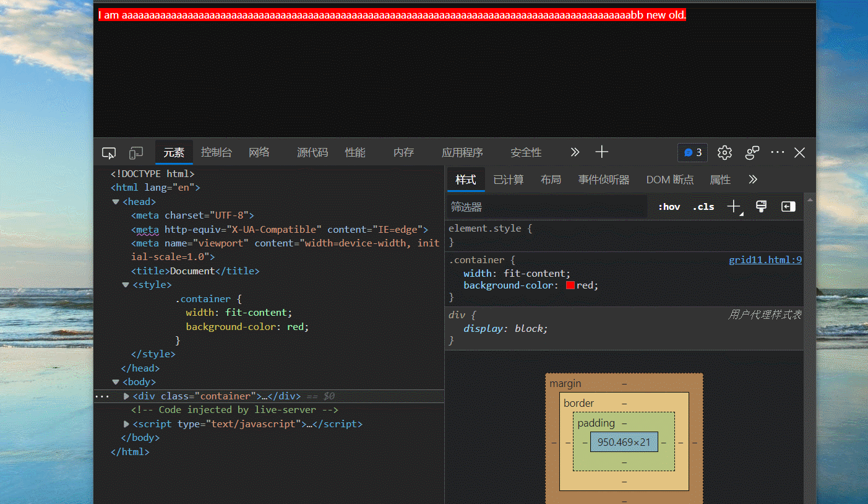Viewport: 868px width, 504px height.
Task: Select the meta charset UTF-8 node
Action: (x=192, y=215)
